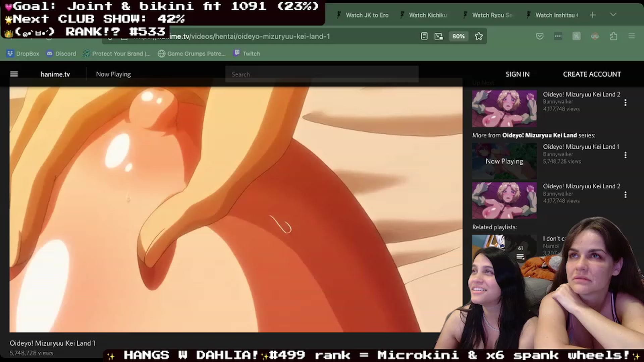Open the browser application hamburger menu

[x=632, y=36]
